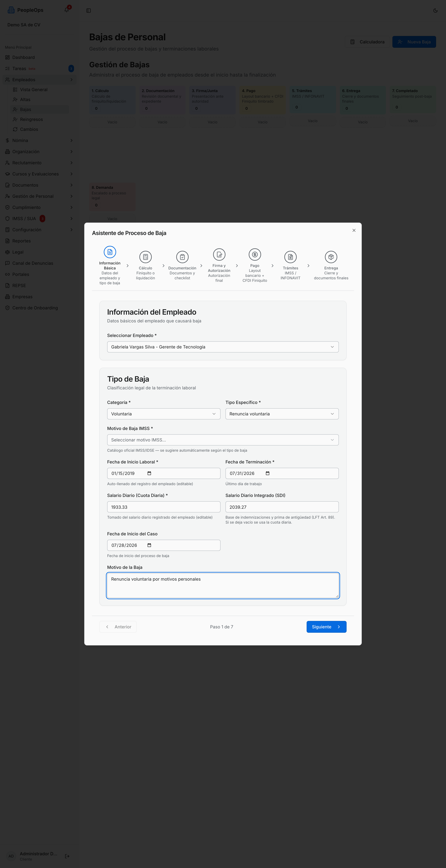The height and width of the screenshot is (868, 446).
Task: Click the Centro de Onboarding icon
Action: [x=7, y=308]
